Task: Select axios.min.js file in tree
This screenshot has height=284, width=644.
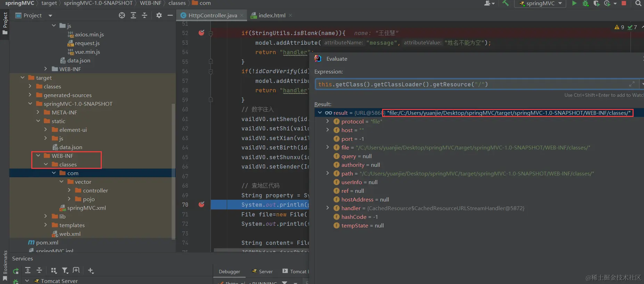Action: click(x=85, y=34)
